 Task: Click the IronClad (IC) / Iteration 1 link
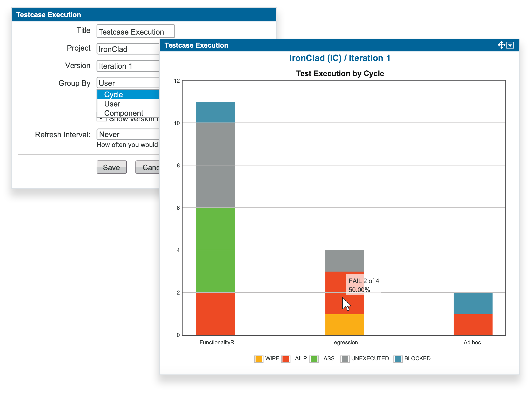tap(339, 58)
